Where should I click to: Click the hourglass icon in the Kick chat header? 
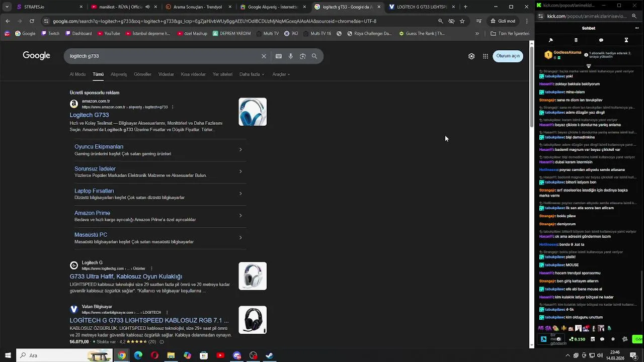[x=626, y=40]
